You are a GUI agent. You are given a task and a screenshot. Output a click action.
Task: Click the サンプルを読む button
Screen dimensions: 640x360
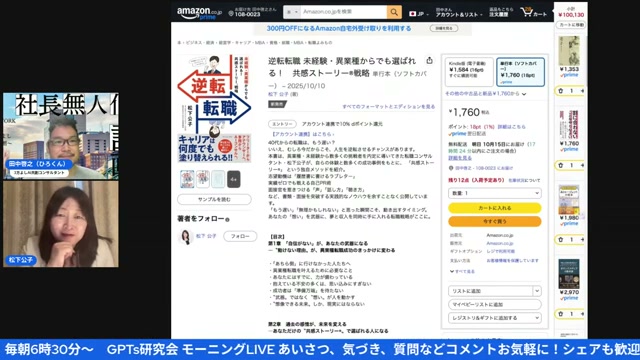click(x=214, y=199)
